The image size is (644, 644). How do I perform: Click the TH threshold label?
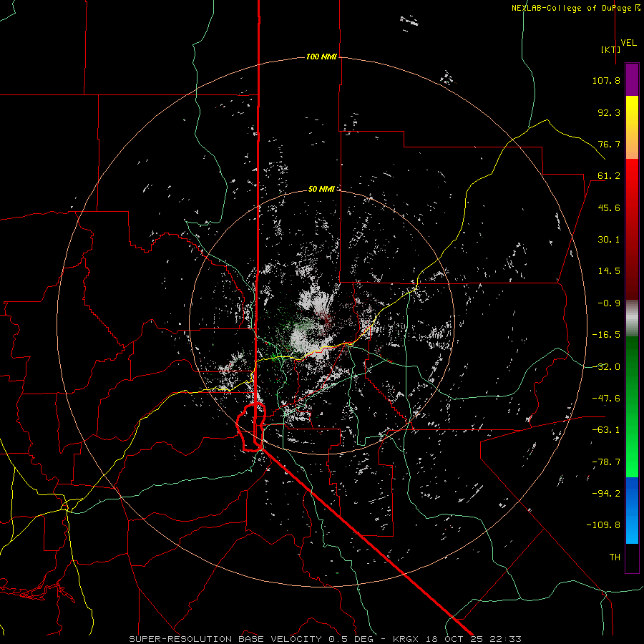coord(615,557)
